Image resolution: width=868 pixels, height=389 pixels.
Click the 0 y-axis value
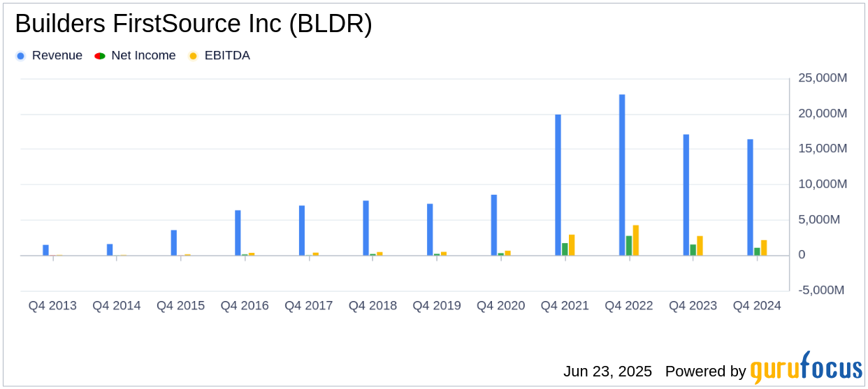802,256
